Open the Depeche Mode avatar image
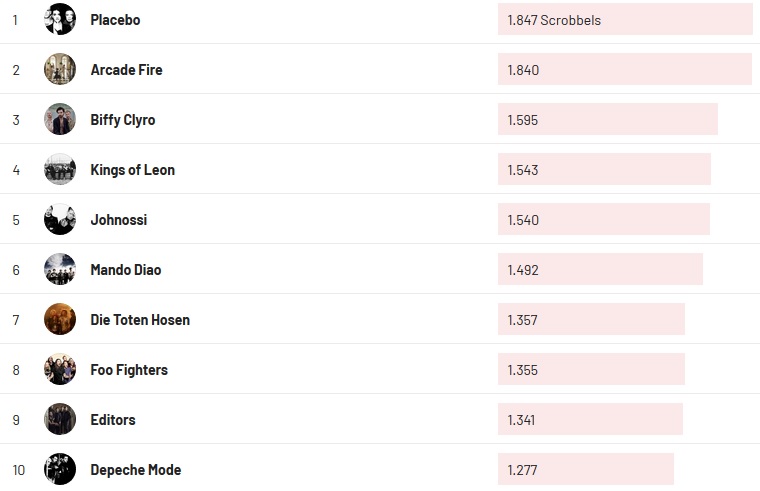 click(60, 469)
